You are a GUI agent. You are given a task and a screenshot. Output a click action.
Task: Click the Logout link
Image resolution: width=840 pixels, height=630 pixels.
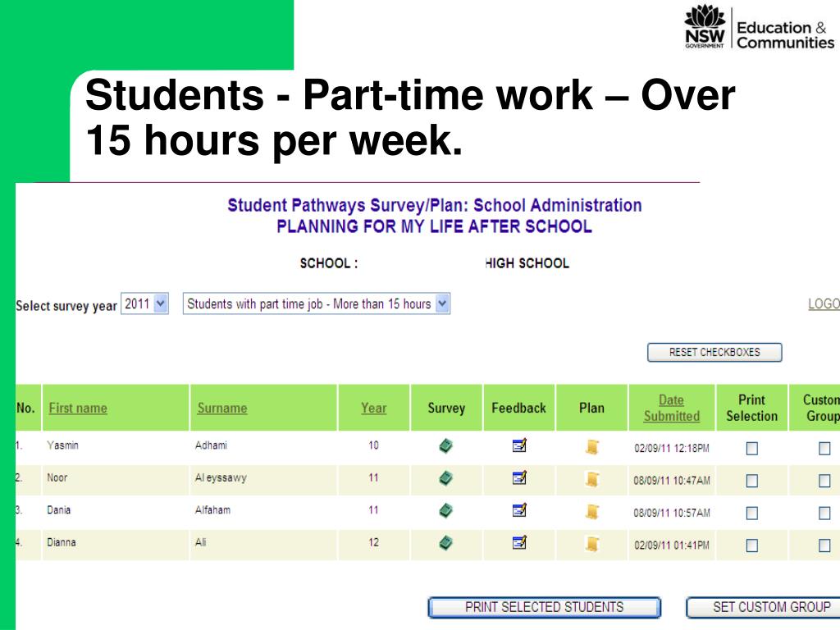click(824, 304)
